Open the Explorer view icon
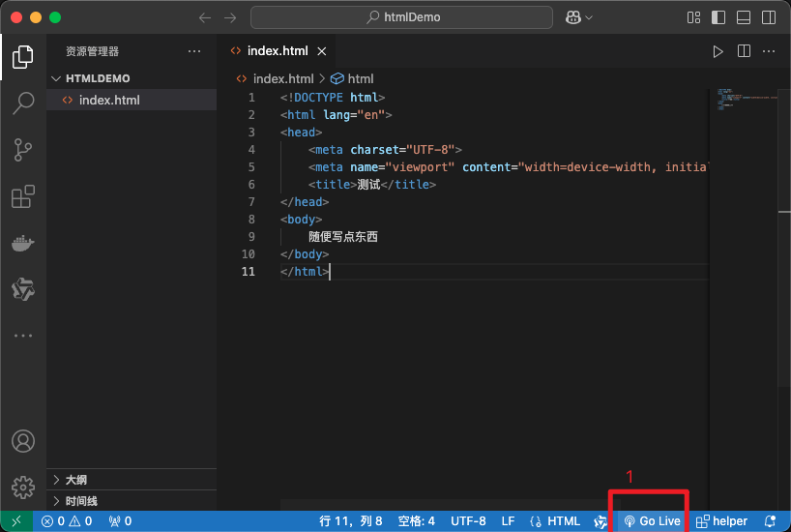The image size is (791, 532). [x=23, y=57]
